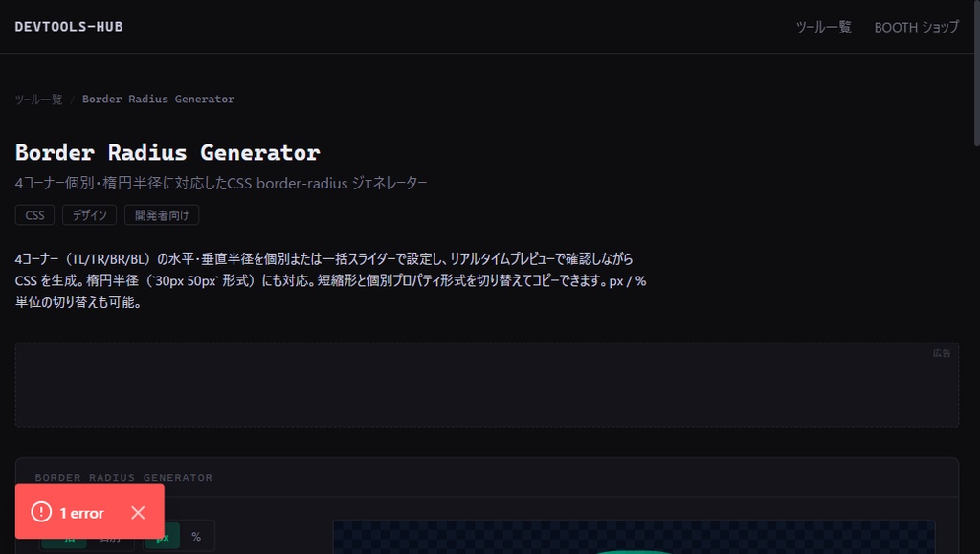Click the checkered border-radius preview area
This screenshot has width=980, height=554.
(634, 537)
